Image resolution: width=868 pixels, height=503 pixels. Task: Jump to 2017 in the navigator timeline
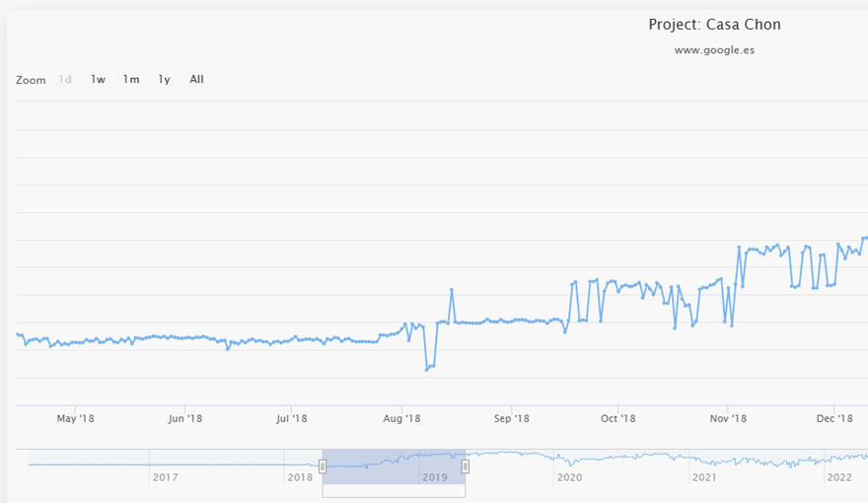tap(165, 477)
